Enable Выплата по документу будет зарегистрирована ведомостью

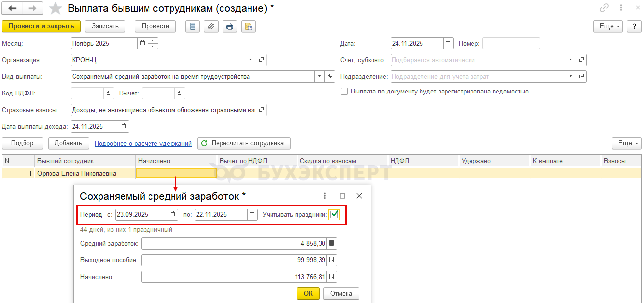pyautogui.click(x=344, y=92)
